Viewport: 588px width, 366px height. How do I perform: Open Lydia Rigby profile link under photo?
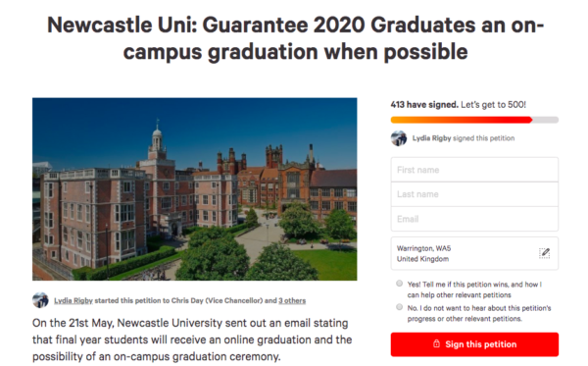[73, 300]
